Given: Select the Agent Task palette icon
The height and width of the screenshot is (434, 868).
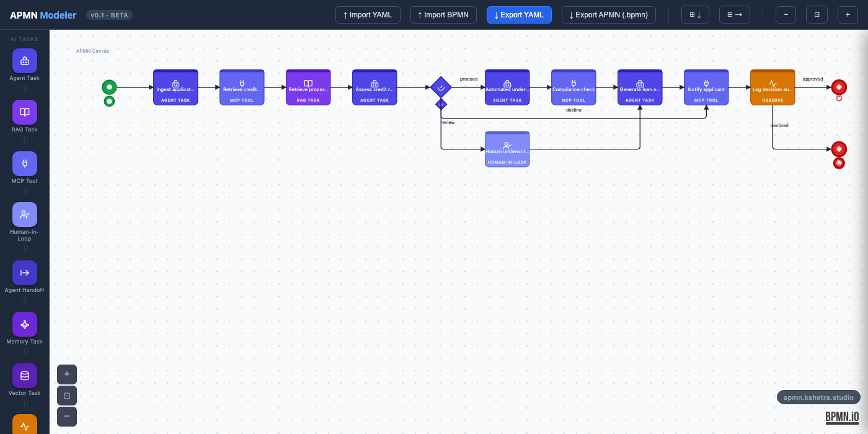Looking at the screenshot, I should [25, 61].
